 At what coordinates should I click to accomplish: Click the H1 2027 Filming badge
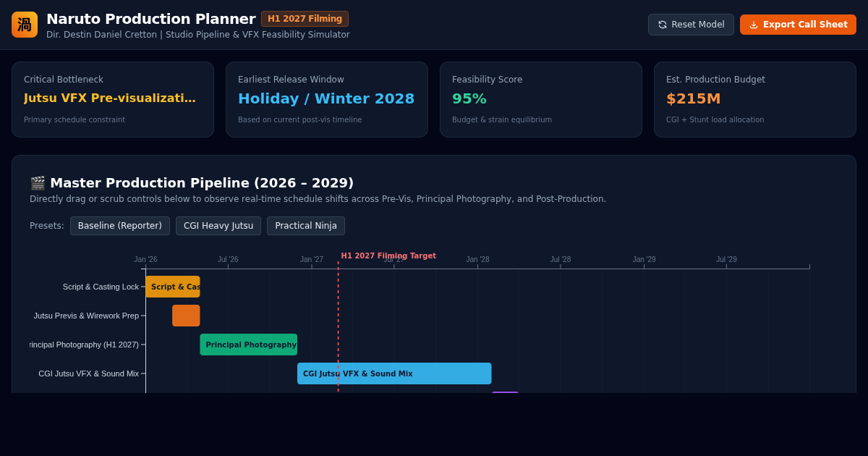[305, 19]
